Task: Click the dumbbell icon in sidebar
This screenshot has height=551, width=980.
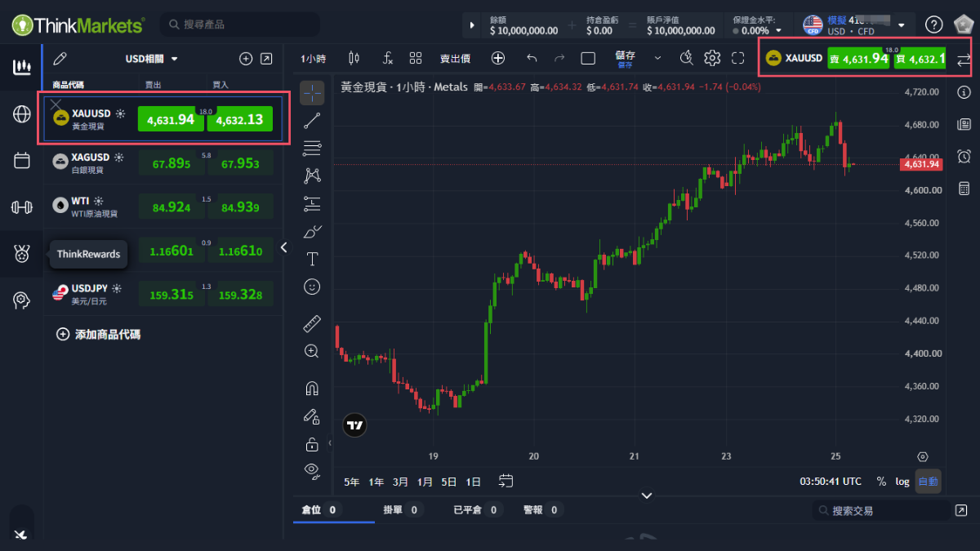Action: pos(22,207)
